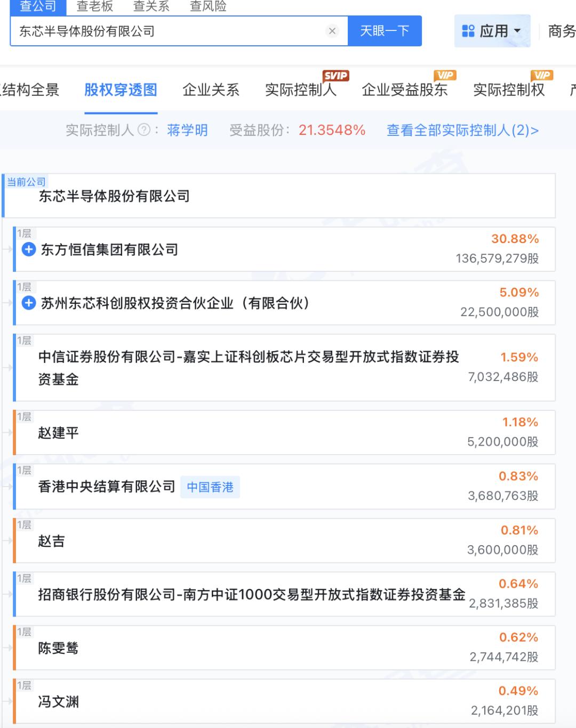
Task: Click the help icon next to 实际控制人
Action: click(144, 130)
